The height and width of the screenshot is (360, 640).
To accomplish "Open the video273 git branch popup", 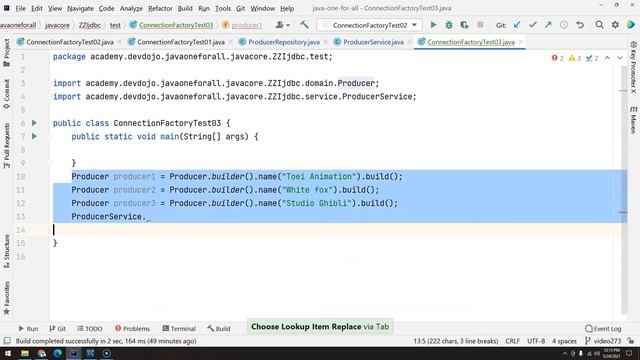I will (x=603, y=341).
